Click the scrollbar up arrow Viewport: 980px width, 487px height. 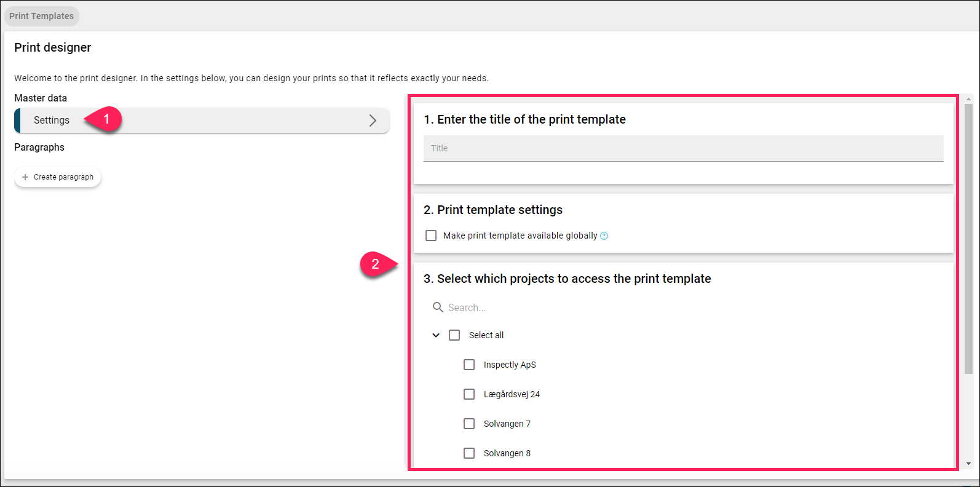(x=969, y=98)
